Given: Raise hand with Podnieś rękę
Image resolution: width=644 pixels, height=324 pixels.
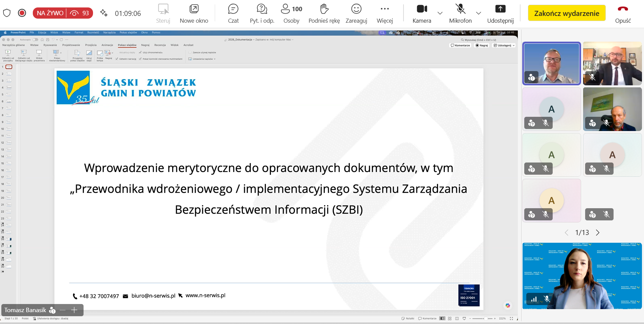Looking at the screenshot, I should 324,14.
